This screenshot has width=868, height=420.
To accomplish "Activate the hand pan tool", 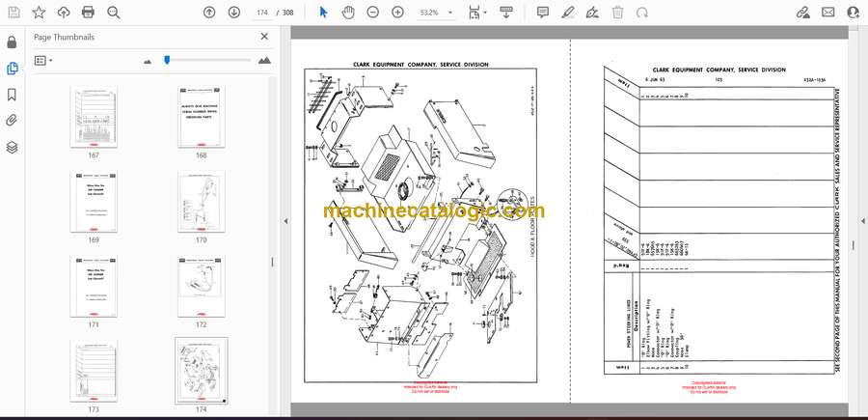I will tap(347, 13).
